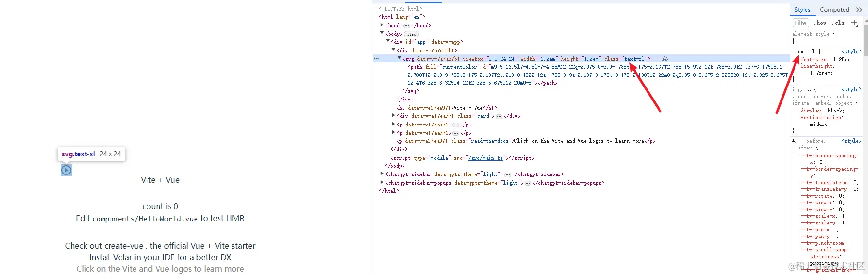868x274 pixels.
Task: Select the path fill=currentColor element row
Action: tap(598, 75)
